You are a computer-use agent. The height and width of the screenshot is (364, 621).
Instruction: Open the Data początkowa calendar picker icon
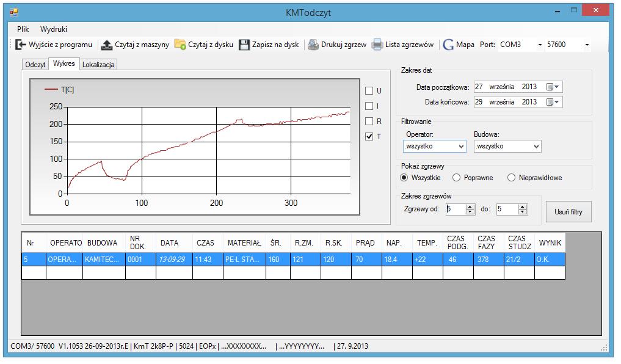pyautogui.click(x=553, y=87)
